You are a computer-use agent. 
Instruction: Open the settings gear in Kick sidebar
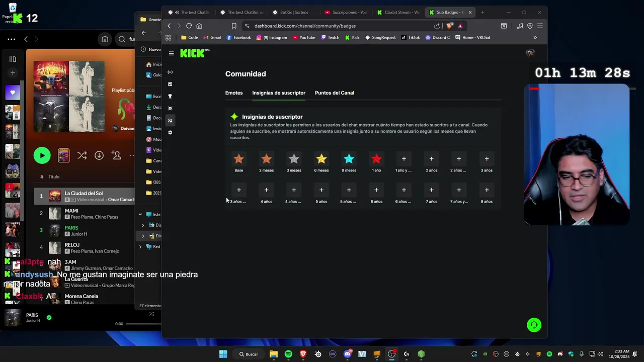tap(170, 132)
